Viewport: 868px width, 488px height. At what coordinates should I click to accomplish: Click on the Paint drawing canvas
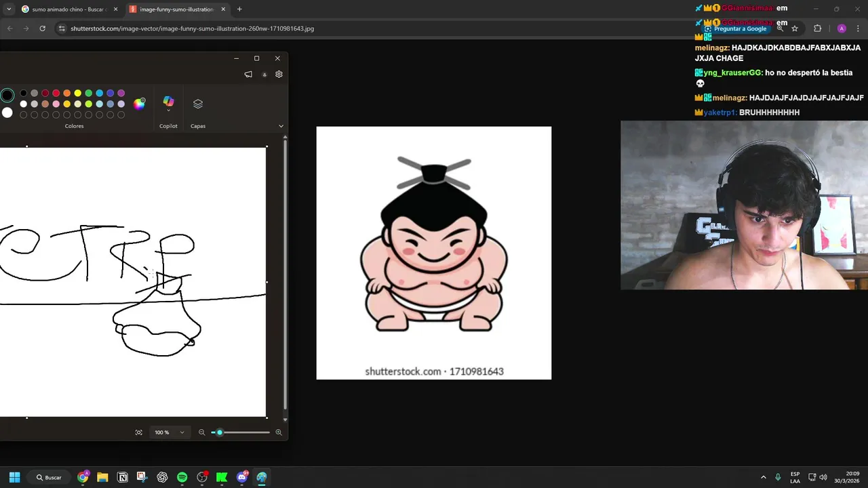click(133, 282)
